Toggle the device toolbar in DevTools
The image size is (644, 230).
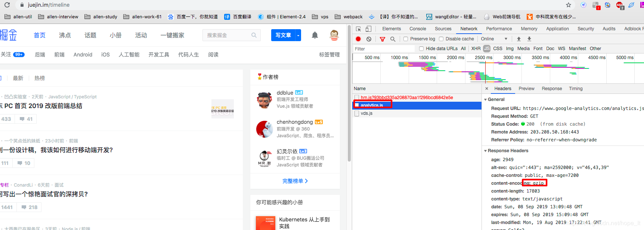[368, 29]
